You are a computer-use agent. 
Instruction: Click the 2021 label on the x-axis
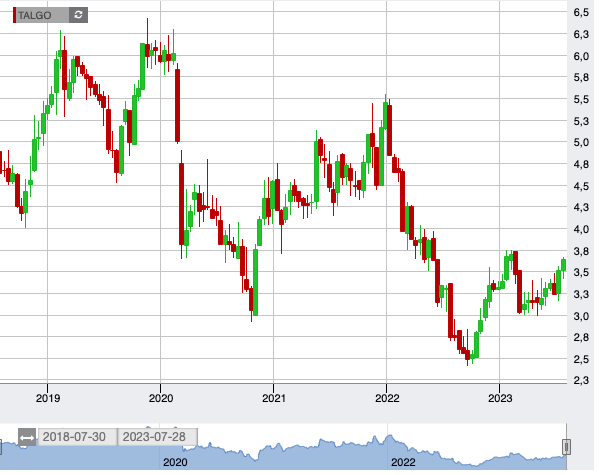274,398
